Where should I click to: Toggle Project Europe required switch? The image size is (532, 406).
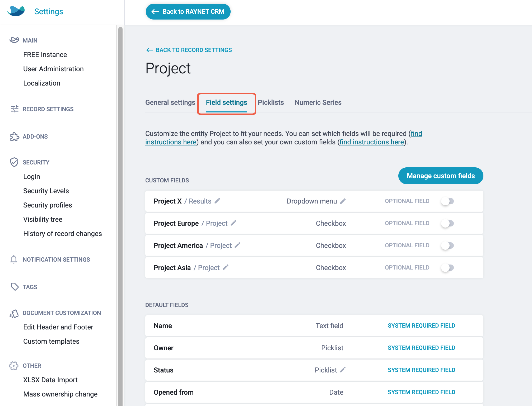(x=447, y=223)
